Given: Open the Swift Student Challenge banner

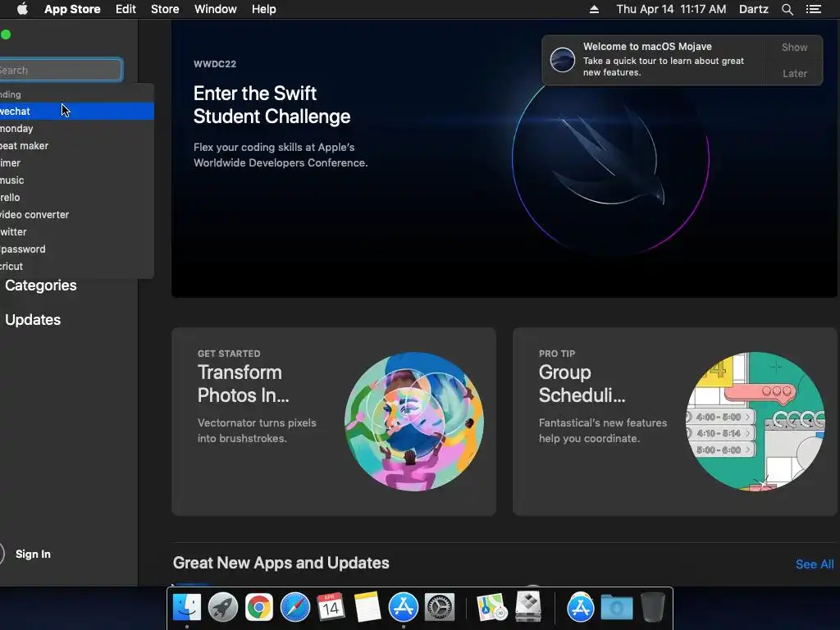Looking at the screenshot, I should [504, 158].
